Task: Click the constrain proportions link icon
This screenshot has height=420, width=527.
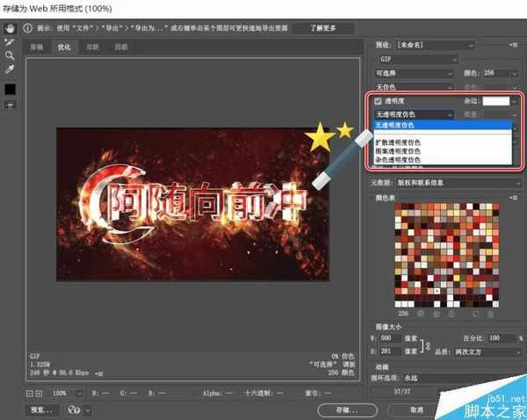Action: (x=428, y=344)
